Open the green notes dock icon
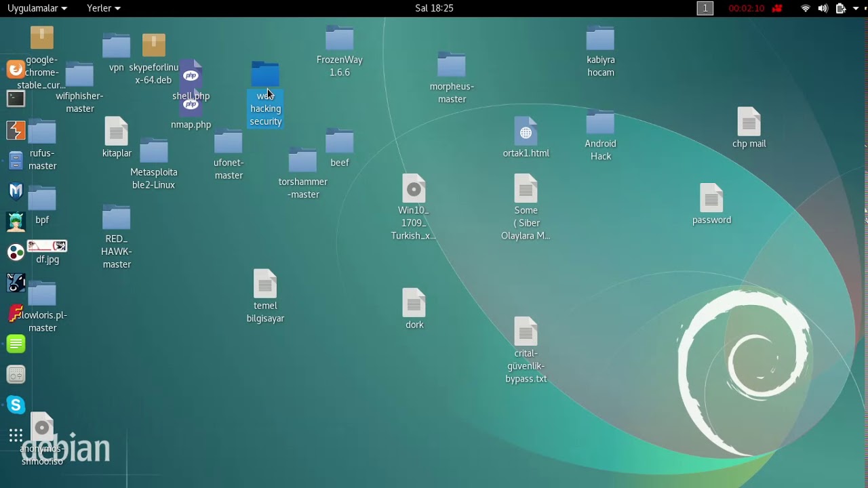The image size is (868, 488). coord(16,344)
